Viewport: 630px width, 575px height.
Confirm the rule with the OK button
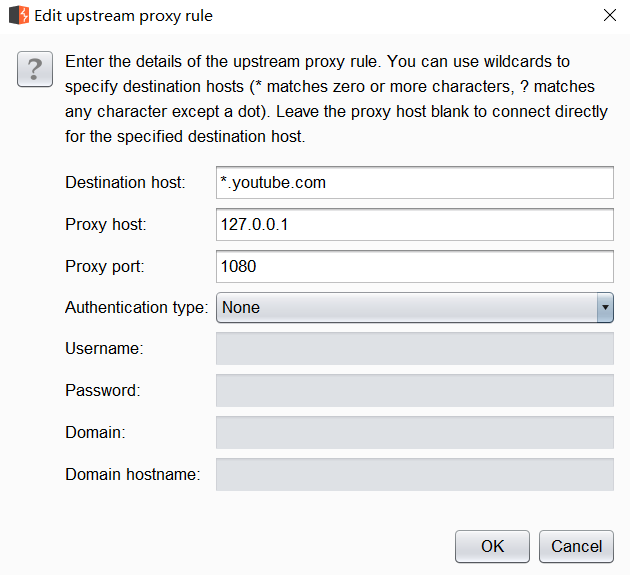coord(492,546)
